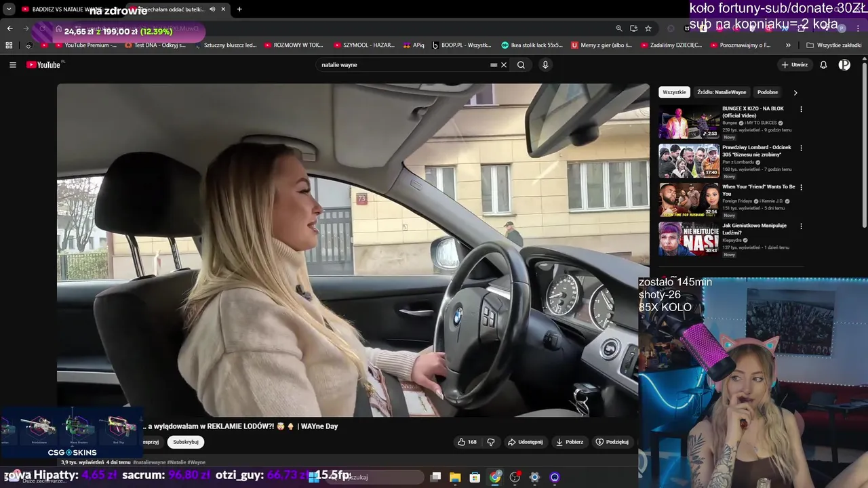Open 'BUNGEE X KIZO - NA BLOK' thumbnail
The image size is (868, 488).
689,122
